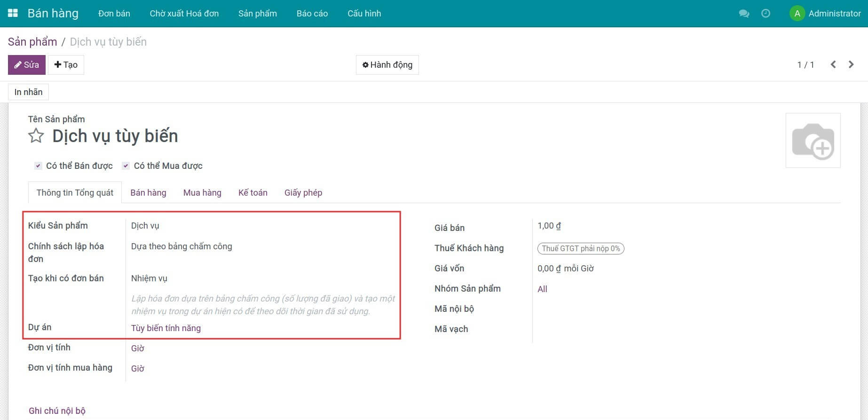868x420 pixels.
Task: Open the Báo cáo menu
Action: click(x=312, y=14)
